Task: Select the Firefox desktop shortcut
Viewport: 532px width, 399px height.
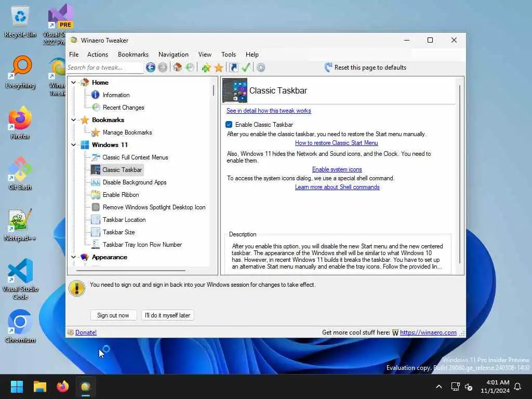Action: click(x=20, y=123)
